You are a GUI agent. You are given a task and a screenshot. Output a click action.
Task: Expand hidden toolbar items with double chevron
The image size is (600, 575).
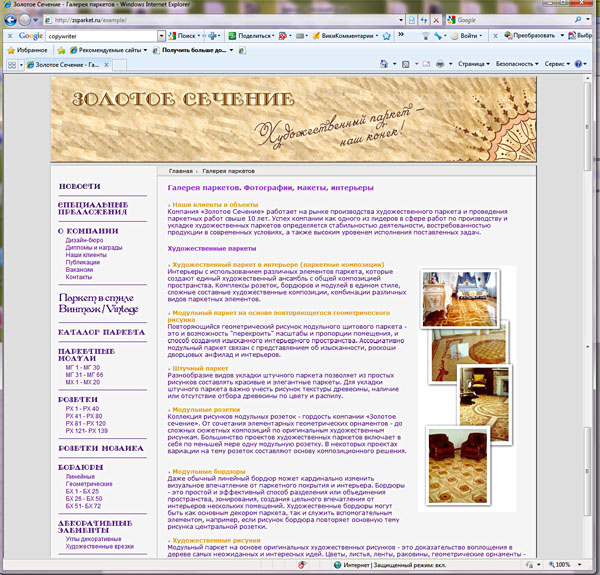(x=401, y=34)
